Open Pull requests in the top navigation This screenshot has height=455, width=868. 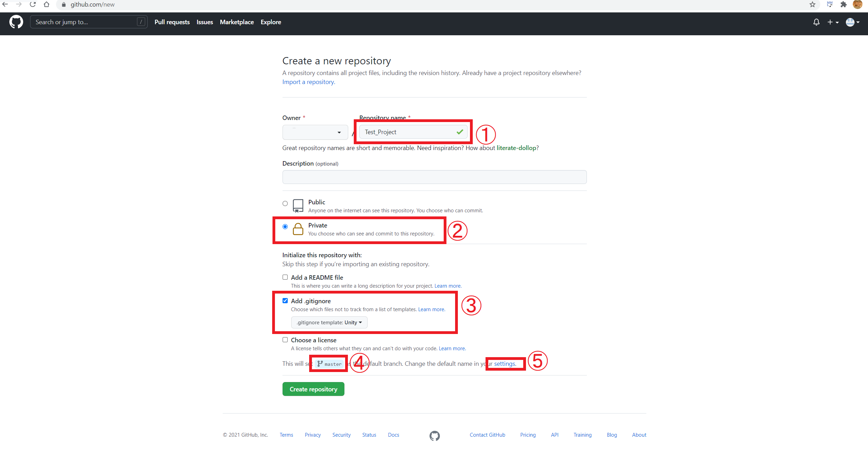coord(172,22)
